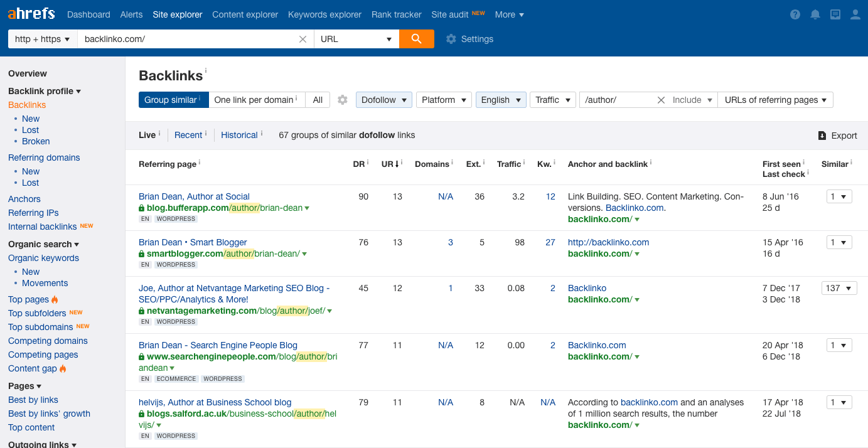Select Group similar mode
The image size is (868, 448).
[x=173, y=100]
